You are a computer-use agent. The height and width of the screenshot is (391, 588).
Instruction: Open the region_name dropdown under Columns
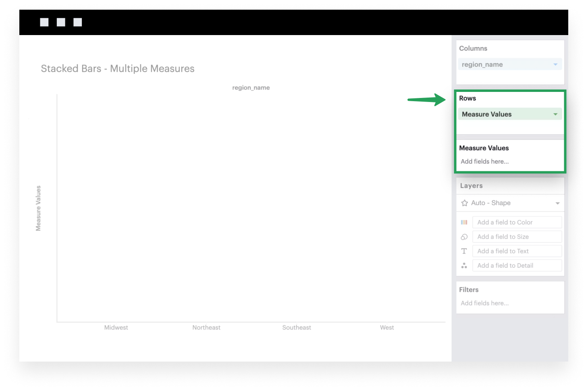[x=555, y=64]
